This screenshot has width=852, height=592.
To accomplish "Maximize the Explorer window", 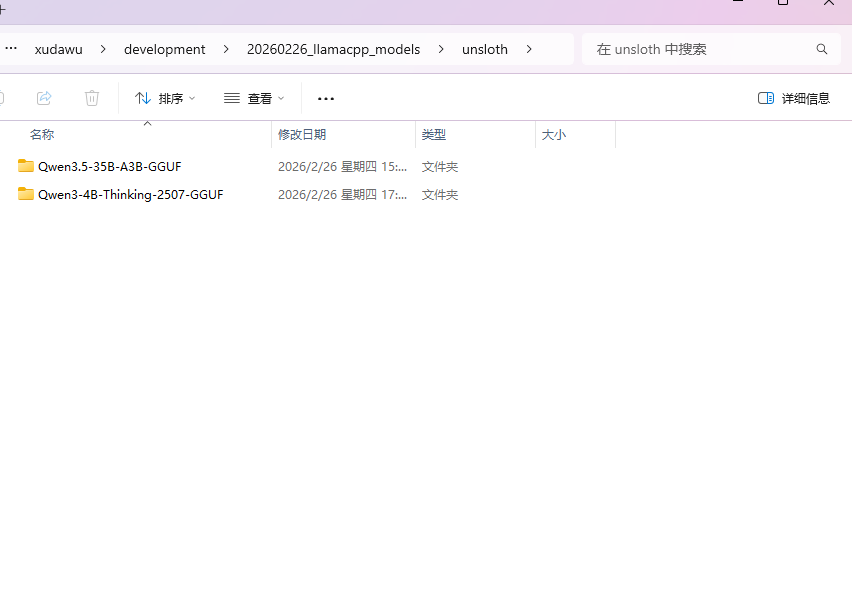I will [783, 2].
